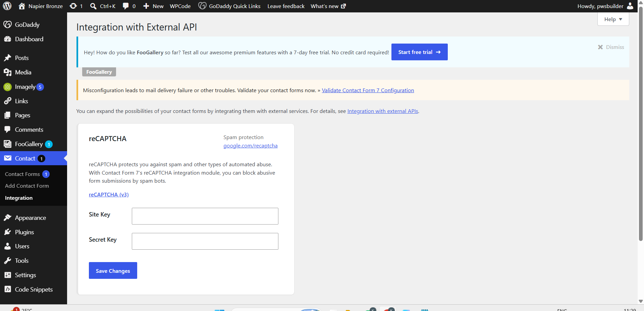
Task: Open the WordPress logo menu
Action: 7,6
